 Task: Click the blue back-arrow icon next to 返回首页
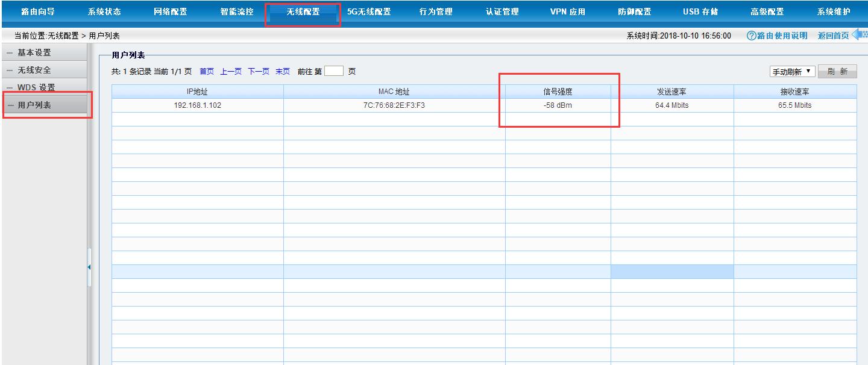pos(859,36)
